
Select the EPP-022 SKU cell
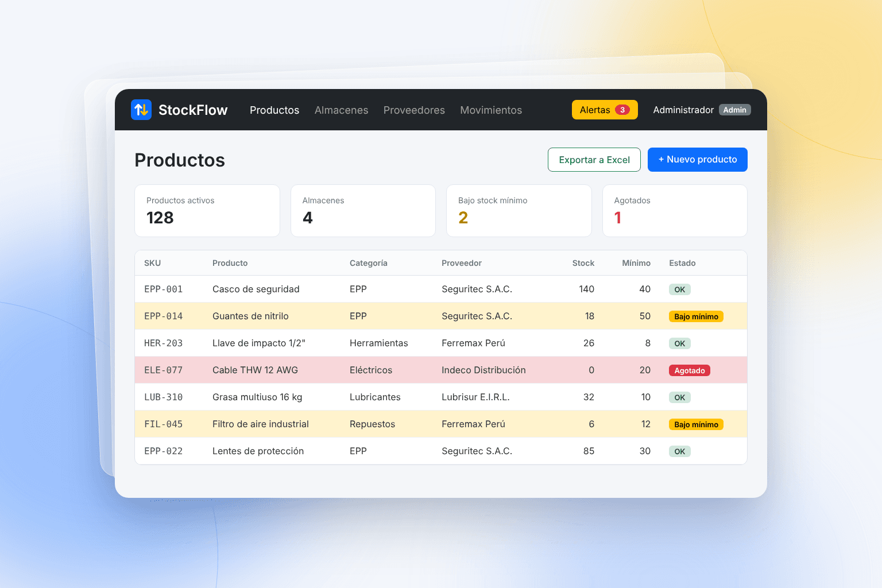[x=164, y=451]
